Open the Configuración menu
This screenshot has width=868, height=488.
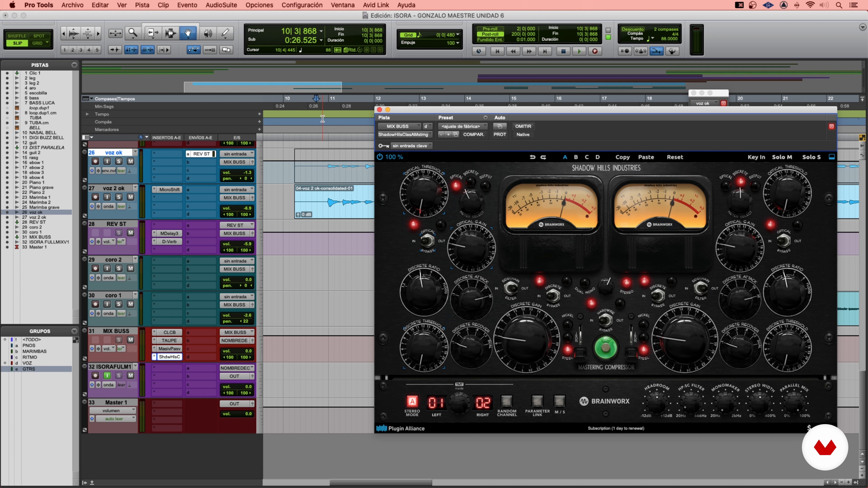click(x=302, y=5)
